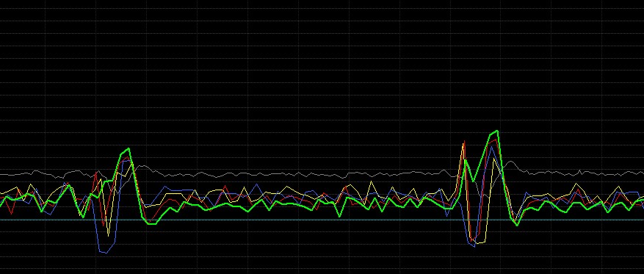Click gray line bump after the right spike

[x=510, y=162]
